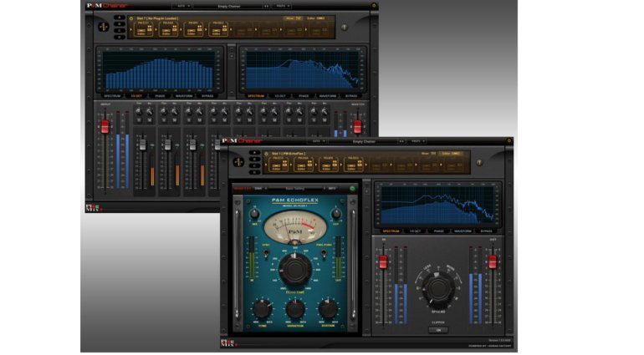Open second slot Editor button in front window
The height and width of the screenshot is (355, 644).
point(301,167)
